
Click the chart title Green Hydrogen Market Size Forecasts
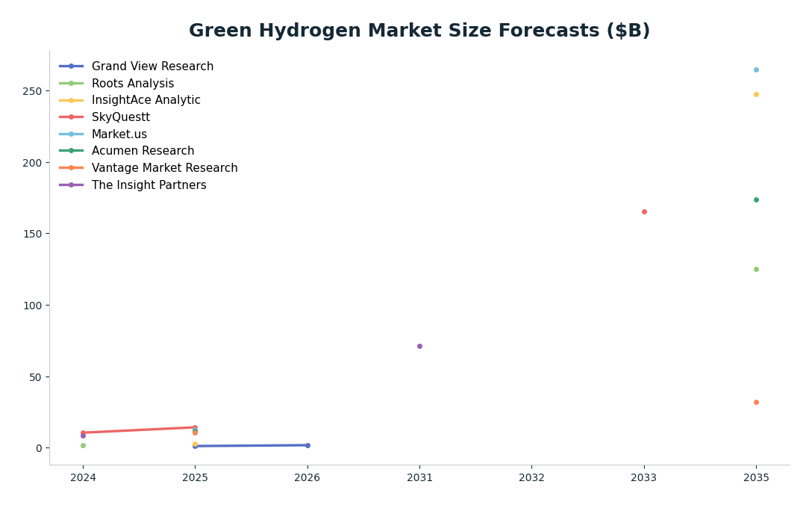[419, 30]
